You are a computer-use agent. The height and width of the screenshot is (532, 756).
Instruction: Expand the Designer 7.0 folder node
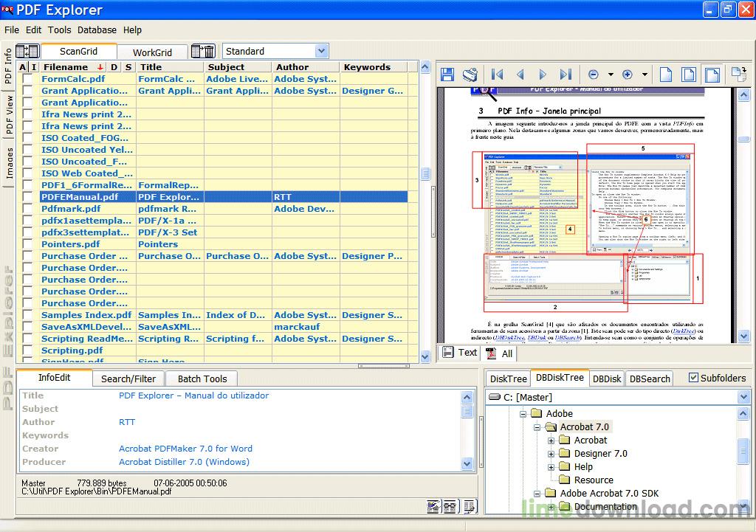(551, 454)
